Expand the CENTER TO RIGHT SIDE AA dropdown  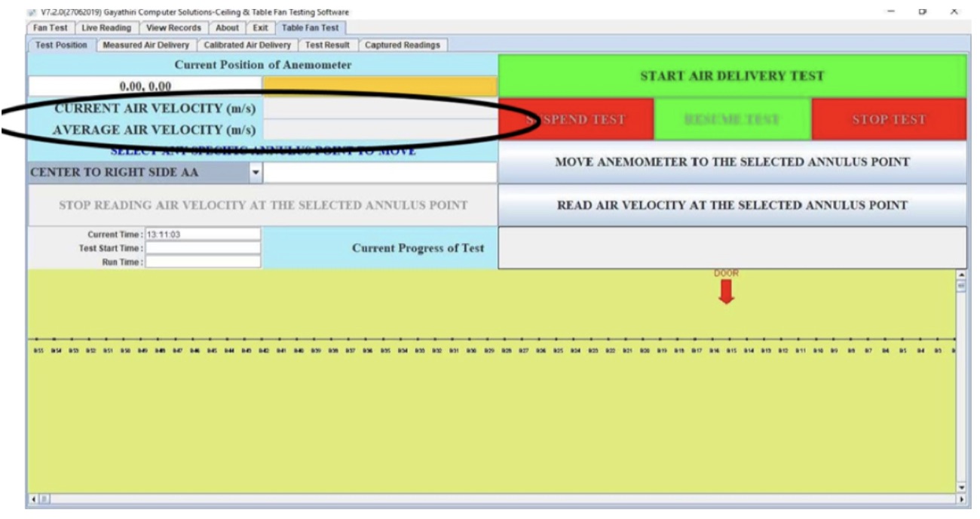click(x=255, y=172)
